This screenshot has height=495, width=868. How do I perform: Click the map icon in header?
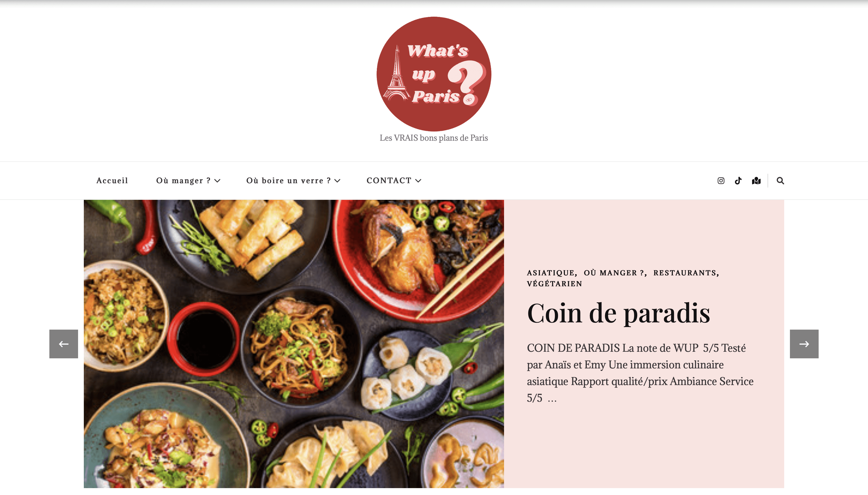pos(756,181)
